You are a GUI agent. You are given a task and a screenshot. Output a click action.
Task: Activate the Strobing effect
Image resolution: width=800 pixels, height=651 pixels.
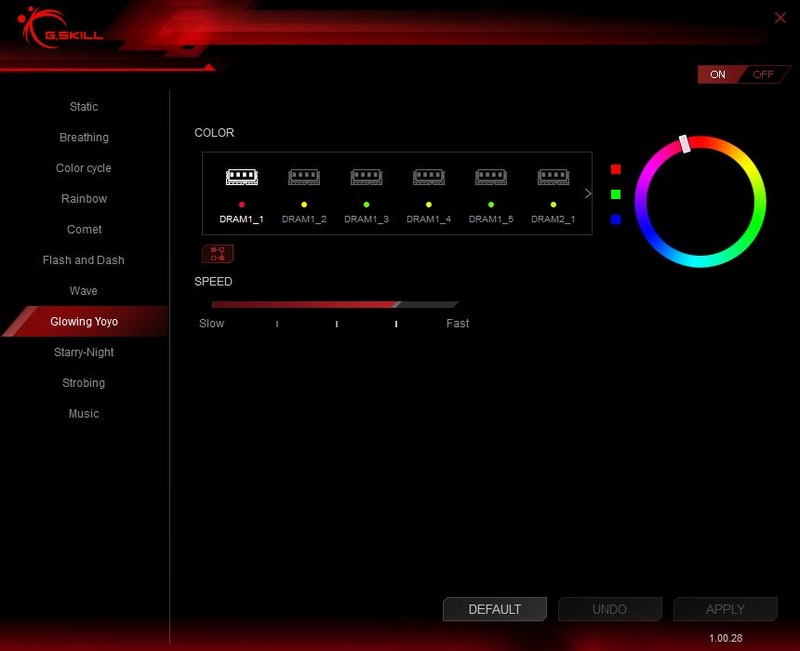click(84, 383)
